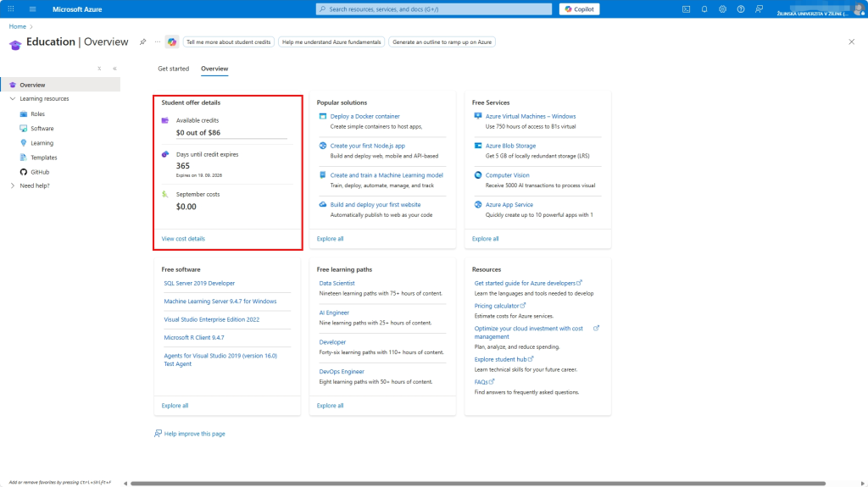Open the notifications bell
This screenshot has height=487, width=868.
[x=704, y=9]
